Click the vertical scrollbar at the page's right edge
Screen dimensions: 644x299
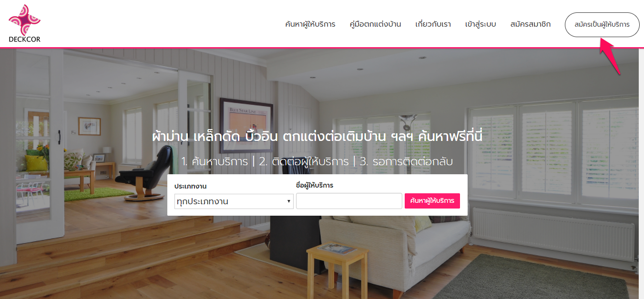point(641,173)
